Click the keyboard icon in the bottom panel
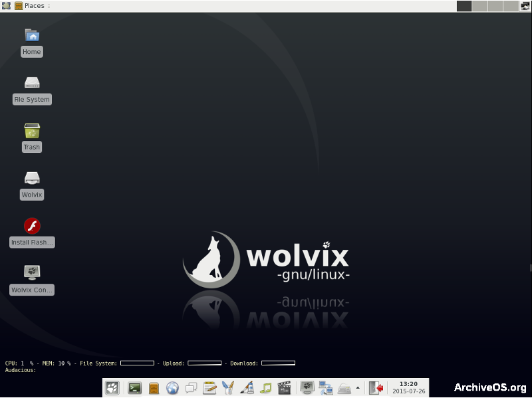 [344, 389]
